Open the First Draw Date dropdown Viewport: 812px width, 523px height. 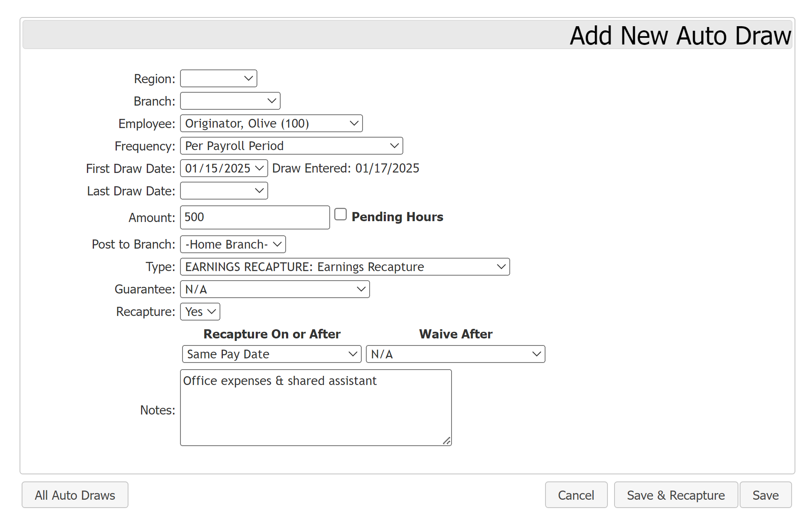tap(224, 168)
